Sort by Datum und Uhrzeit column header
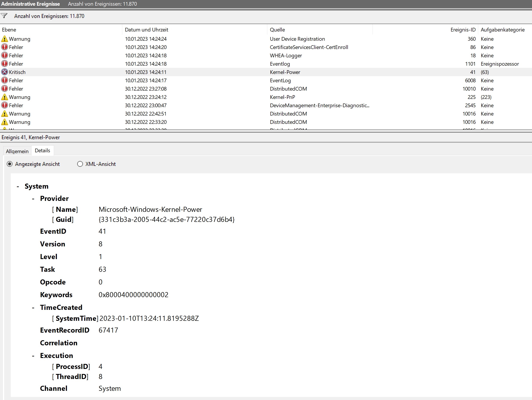The height and width of the screenshot is (400, 532). (146, 30)
